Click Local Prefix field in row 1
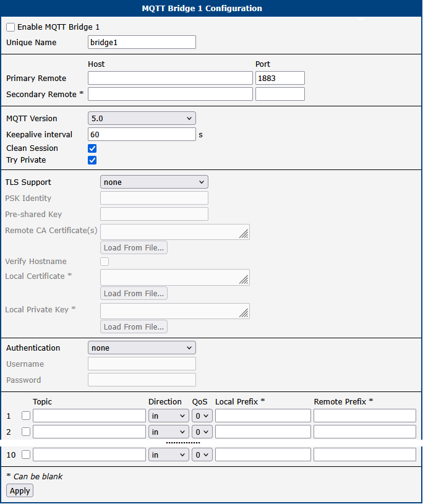The height and width of the screenshot is (504, 423). [263, 416]
